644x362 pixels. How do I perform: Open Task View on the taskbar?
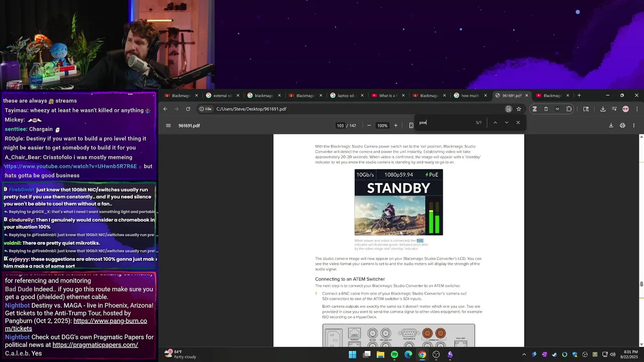[367, 354]
